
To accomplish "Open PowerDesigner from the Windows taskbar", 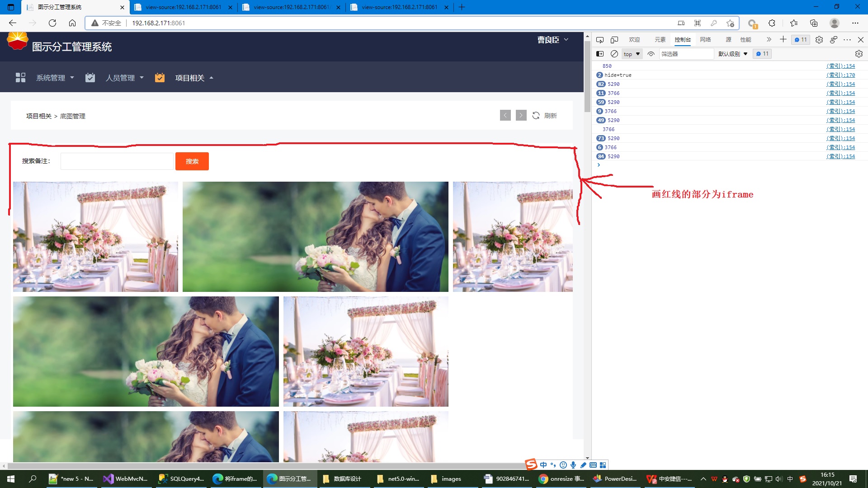I will click(615, 479).
